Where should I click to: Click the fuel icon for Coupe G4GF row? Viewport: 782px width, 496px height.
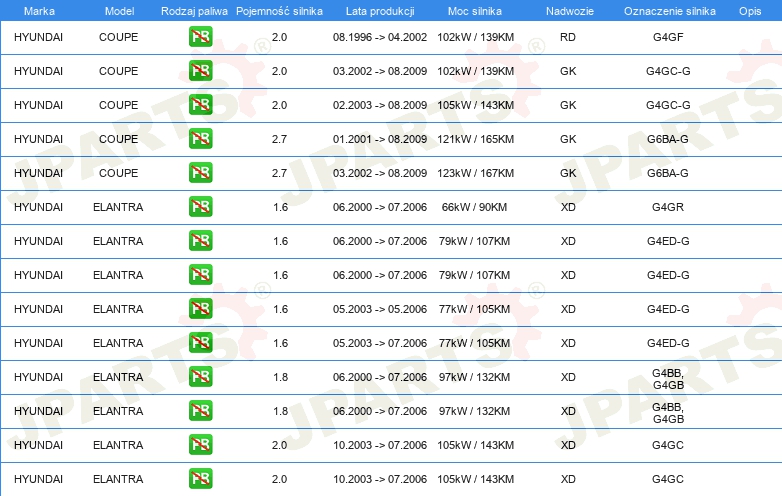200,38
